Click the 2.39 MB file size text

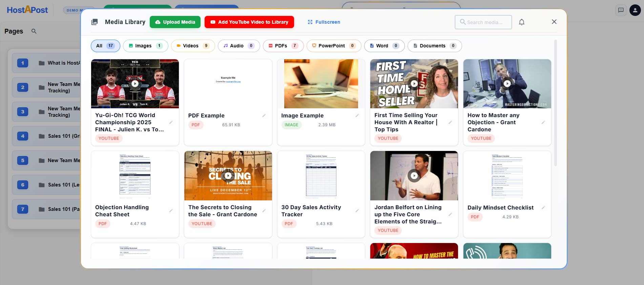327,125
